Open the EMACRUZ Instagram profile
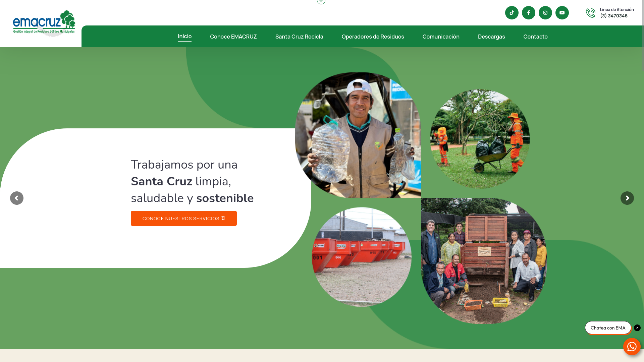The image size is (644, 362). coord(545,13)
